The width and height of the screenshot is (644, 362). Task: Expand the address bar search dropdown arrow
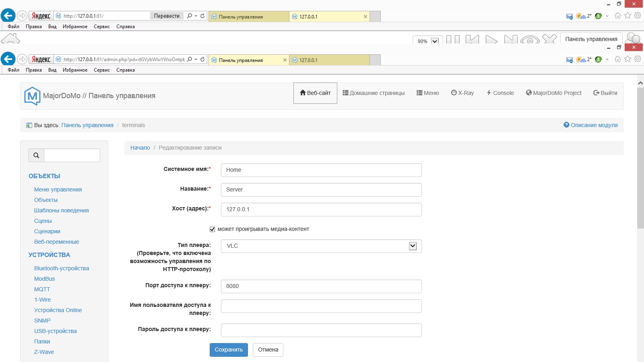[196, 60]
